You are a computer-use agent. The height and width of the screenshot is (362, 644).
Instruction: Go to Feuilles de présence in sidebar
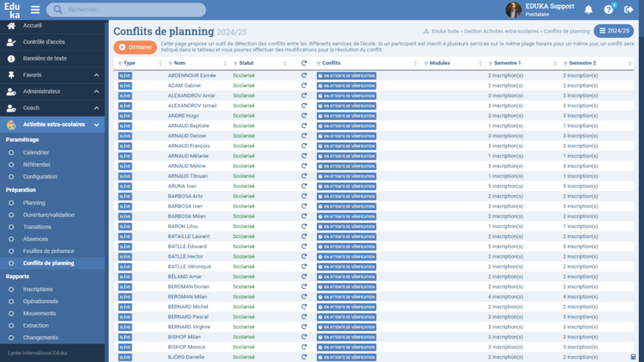(x=48, y=251)
